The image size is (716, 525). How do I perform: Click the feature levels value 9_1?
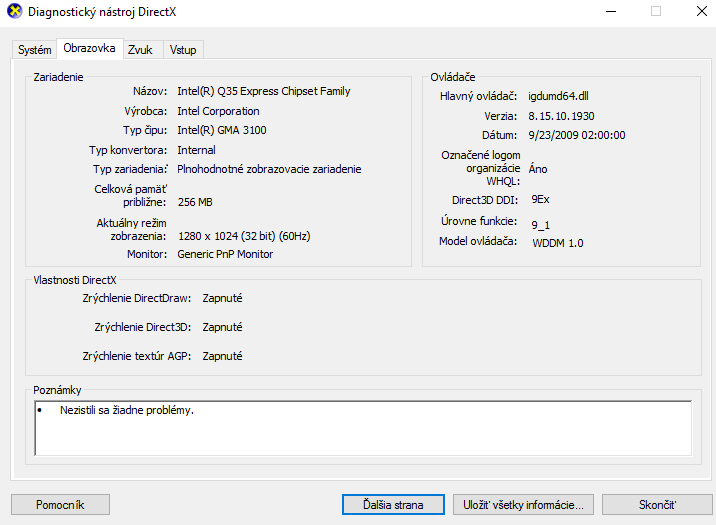coord(541,225)
